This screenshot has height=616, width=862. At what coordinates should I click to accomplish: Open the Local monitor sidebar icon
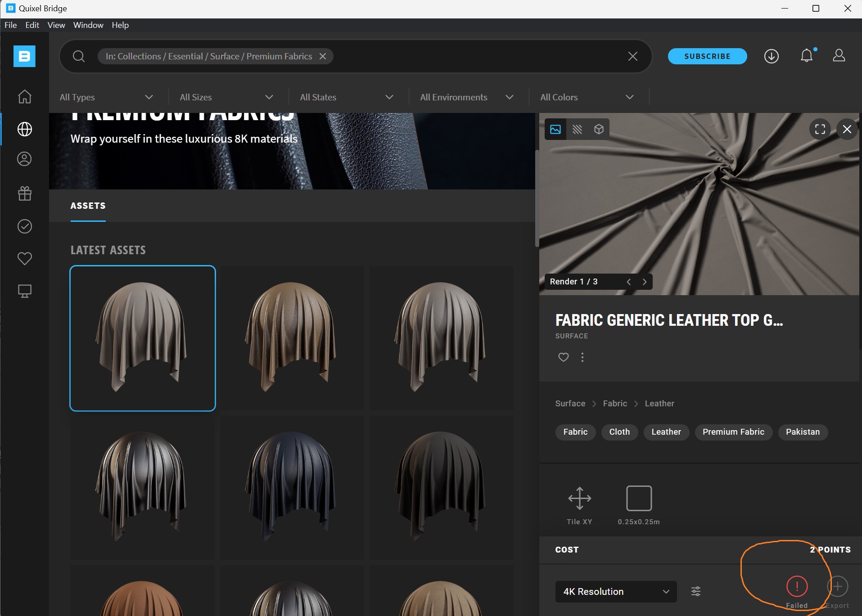24,291
